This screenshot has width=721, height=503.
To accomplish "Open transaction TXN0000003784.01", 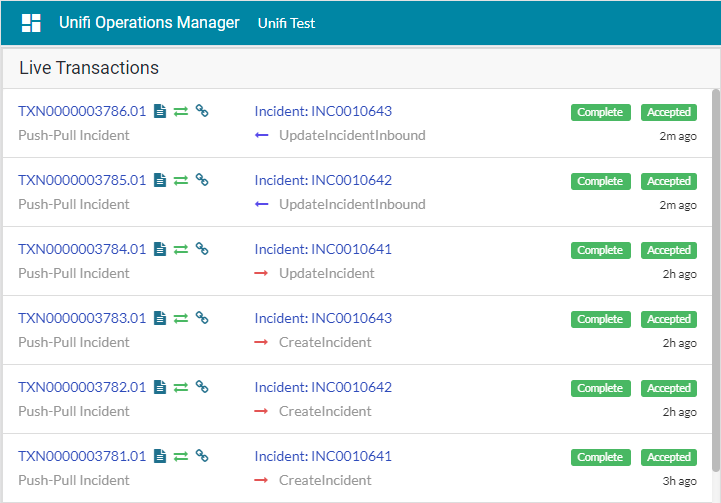I will [82, 250].
